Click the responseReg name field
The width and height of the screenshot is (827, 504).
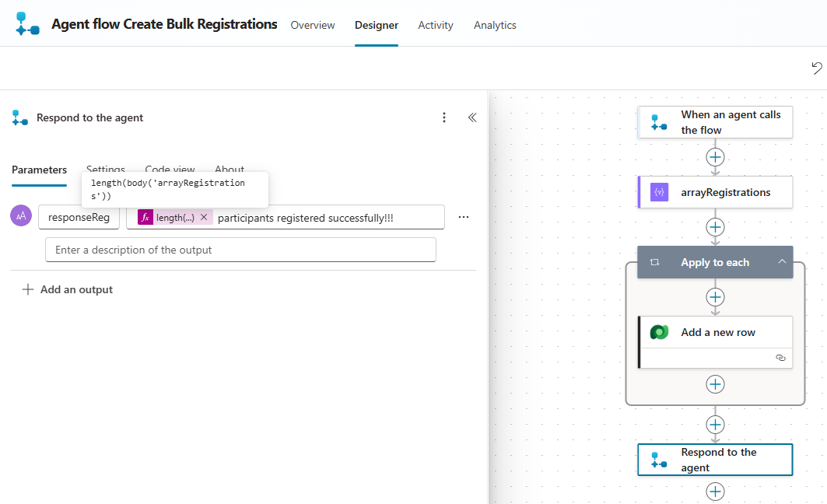click(79, 218)
